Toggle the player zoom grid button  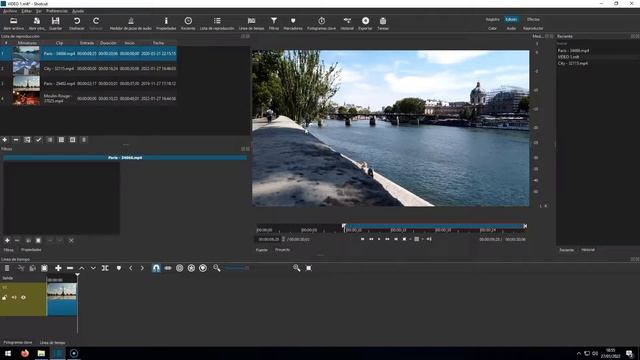(416, 239)
